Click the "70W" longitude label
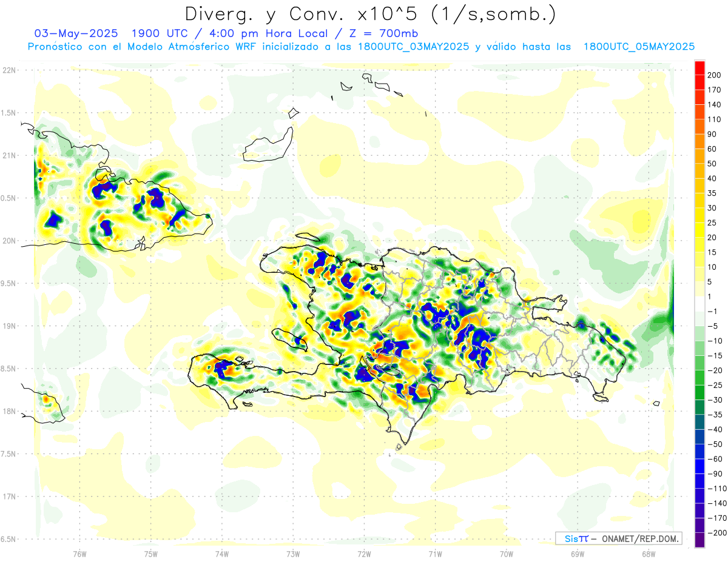728x562 pixels. 507,554
